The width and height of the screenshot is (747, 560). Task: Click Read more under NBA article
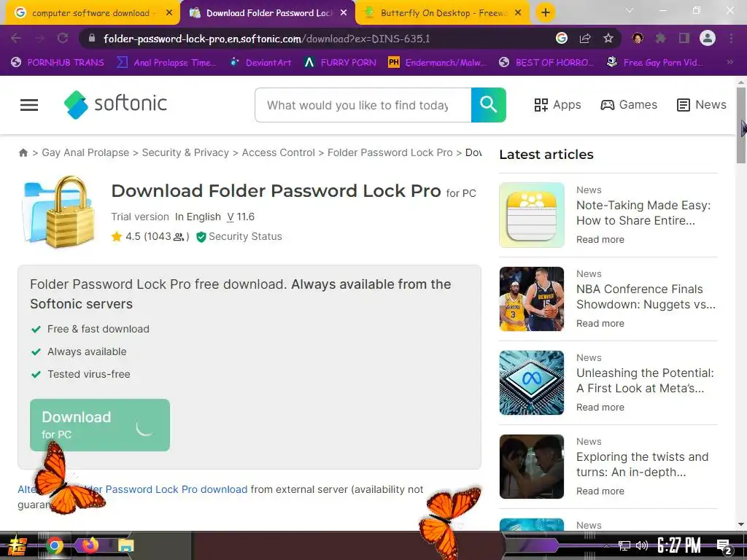(600, 323)
